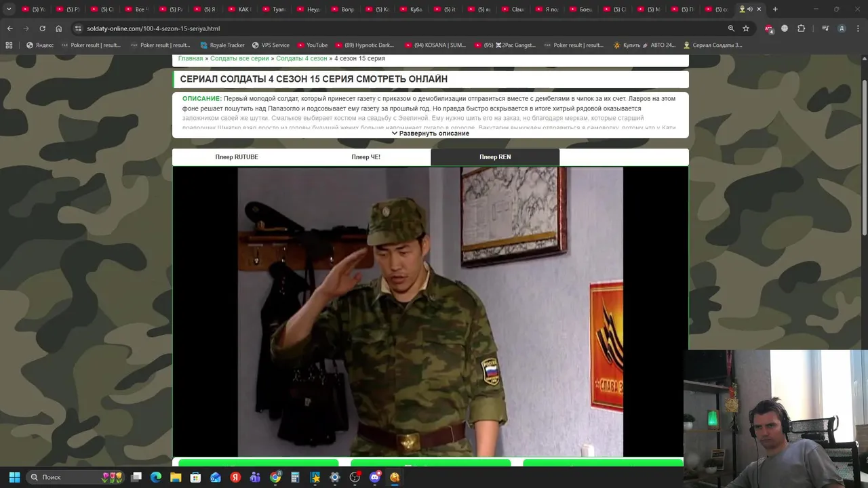Open the page zoom magnifier icon

(x=731, y=28)
